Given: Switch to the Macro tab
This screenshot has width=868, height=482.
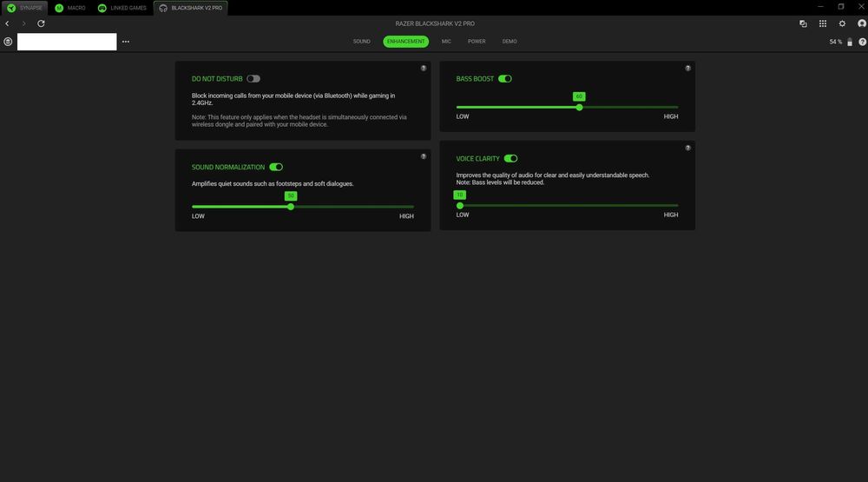Looking at the screenshot, I should tap(70, 8).
